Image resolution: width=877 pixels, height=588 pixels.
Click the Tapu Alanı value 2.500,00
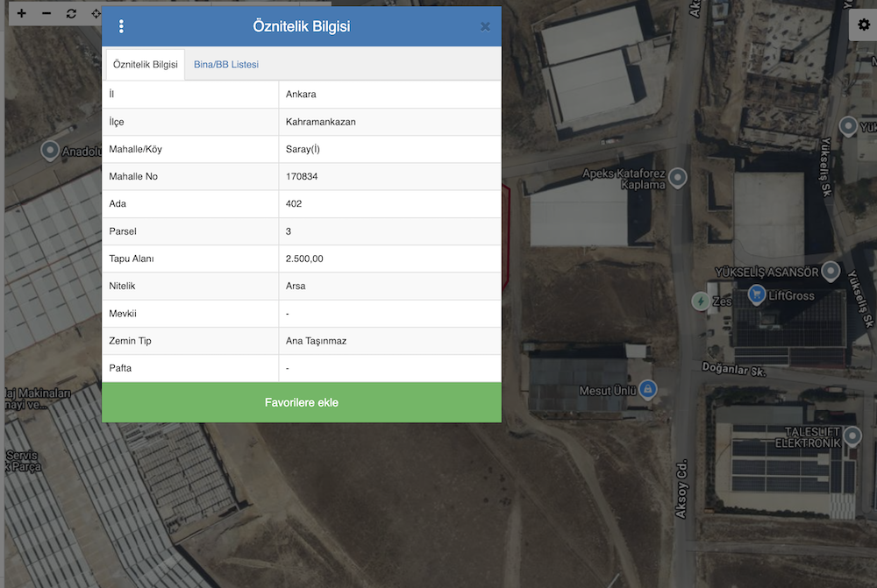click(x=304, y=259)
